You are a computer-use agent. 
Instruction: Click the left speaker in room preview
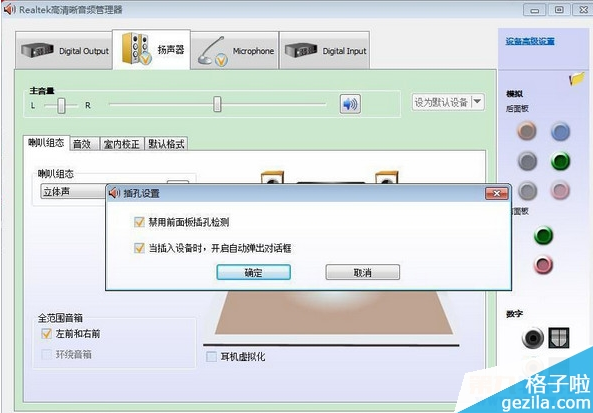[x=272, y=177]
